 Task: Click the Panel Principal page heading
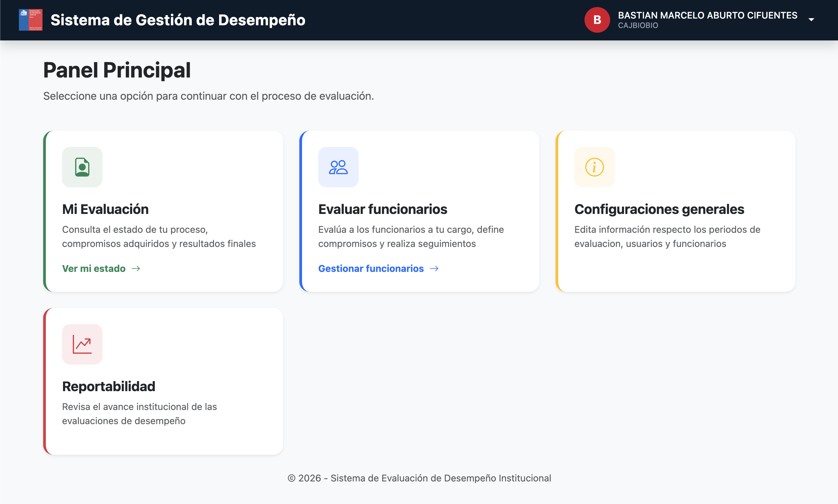[117, 70]
